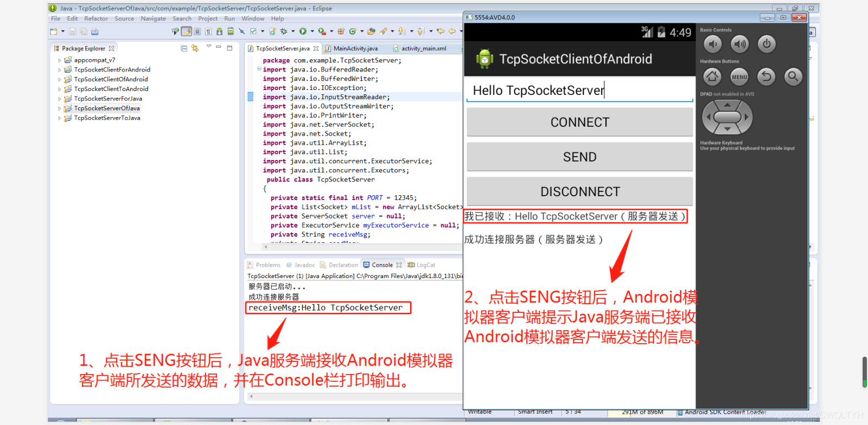
Task: Click the emulator Home hardware button
Action: click(712, 76)
